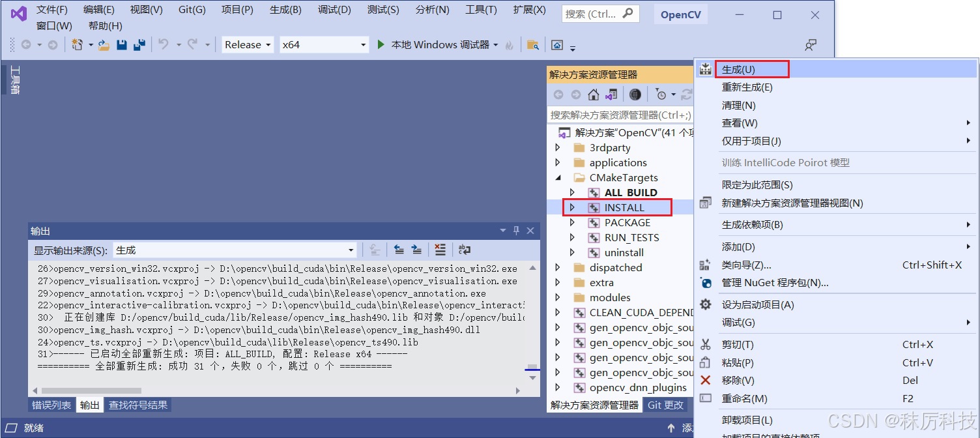The image size is (980, 438).
Task: Click the redo toolbar icon
Action: [x=192, y=44]
